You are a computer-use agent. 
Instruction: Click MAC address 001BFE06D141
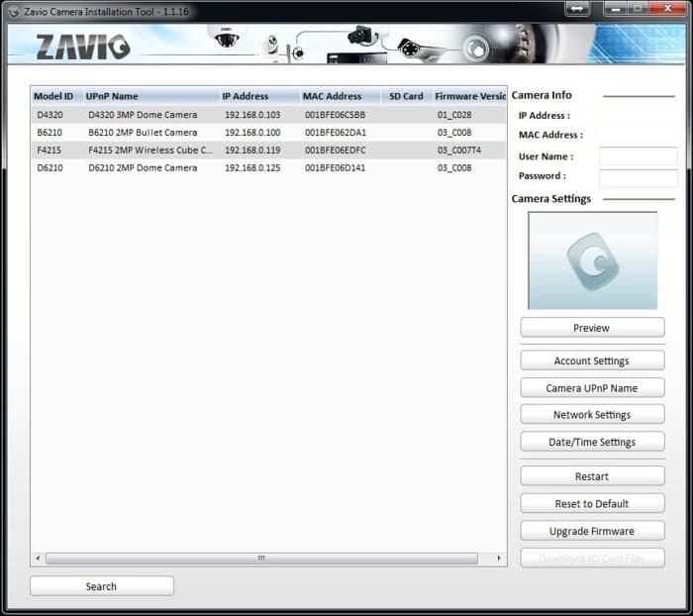pyautogui.click(x=335, y=168)
